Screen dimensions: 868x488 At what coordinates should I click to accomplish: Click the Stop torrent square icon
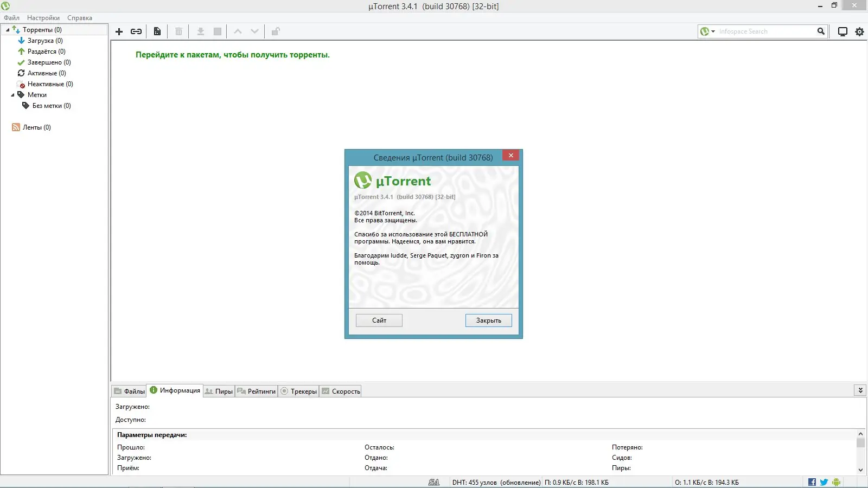coord(218,31)
